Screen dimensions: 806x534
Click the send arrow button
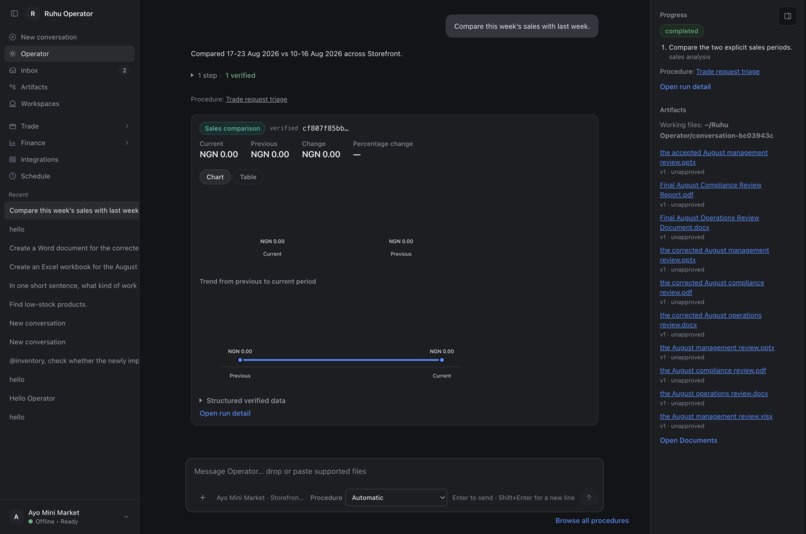point(589,498)
